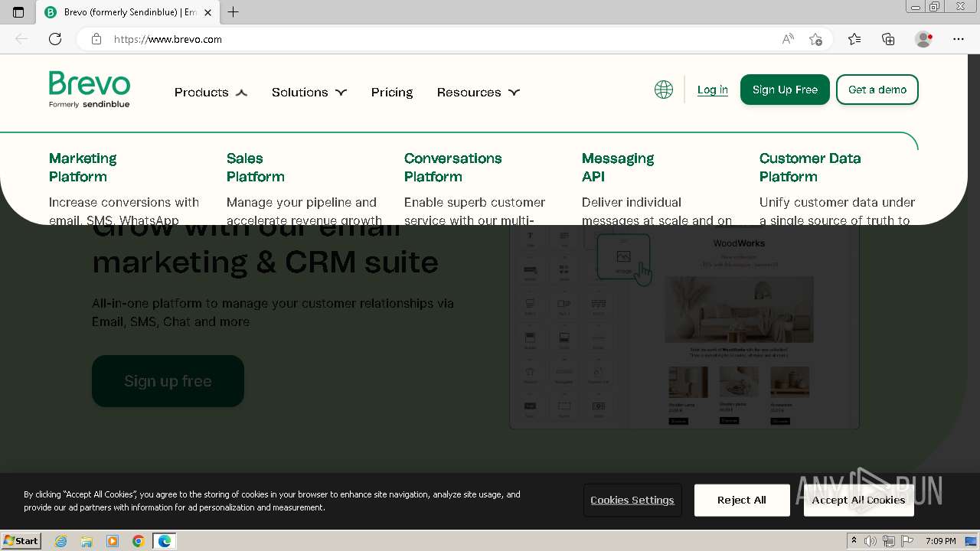Screen dimensions: 980x551
Task: Click the Get a demo button
Action: [877, 90]
